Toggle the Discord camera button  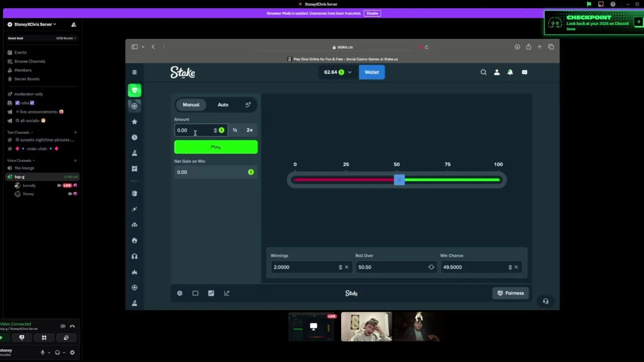[x=2, y=338]
